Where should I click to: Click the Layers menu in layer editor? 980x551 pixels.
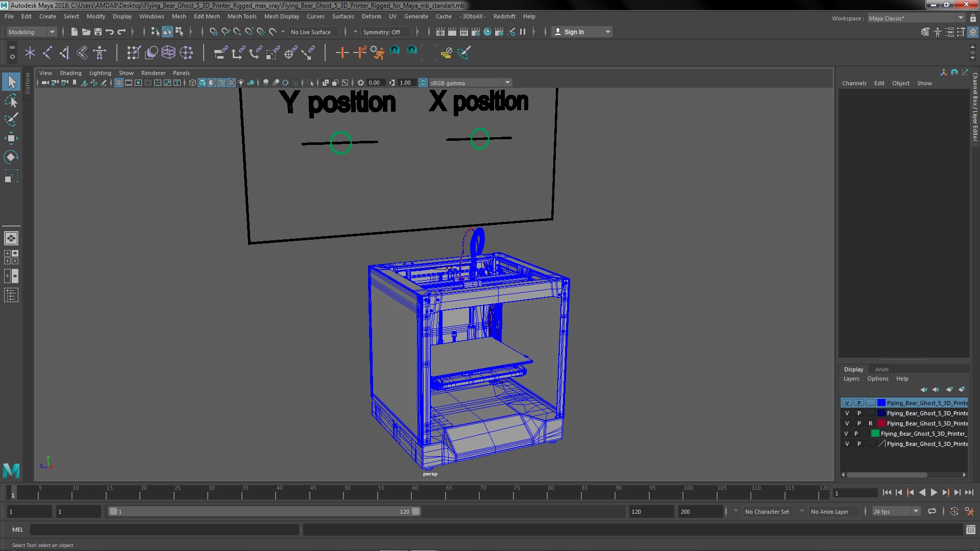851,379
